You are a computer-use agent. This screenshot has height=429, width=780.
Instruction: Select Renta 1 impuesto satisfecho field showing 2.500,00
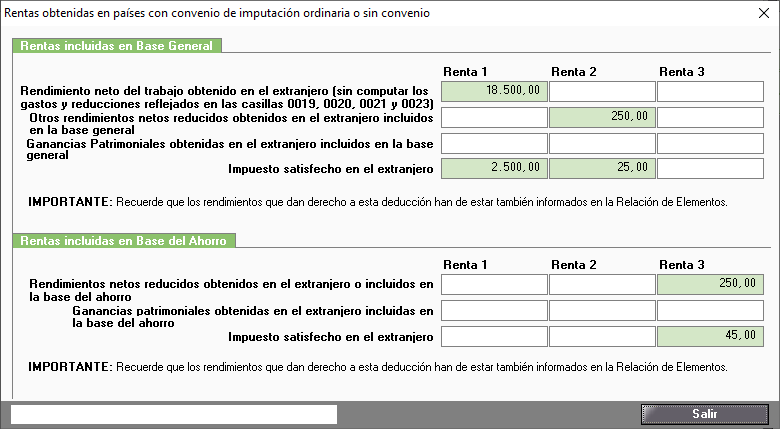click(x=494, y=168)
